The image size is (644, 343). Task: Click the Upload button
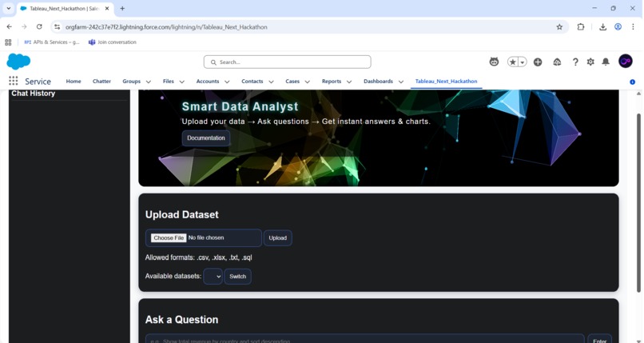[277, 237]
